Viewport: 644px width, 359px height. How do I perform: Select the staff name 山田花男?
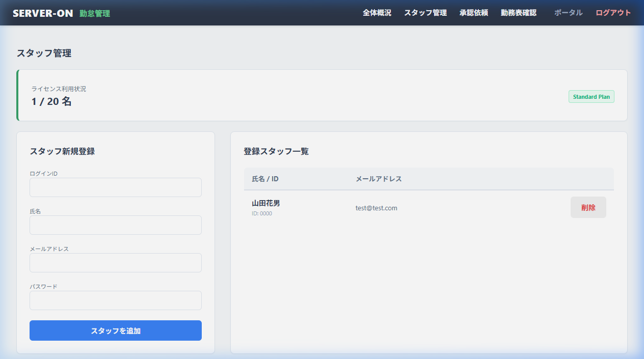pos(266,203)
